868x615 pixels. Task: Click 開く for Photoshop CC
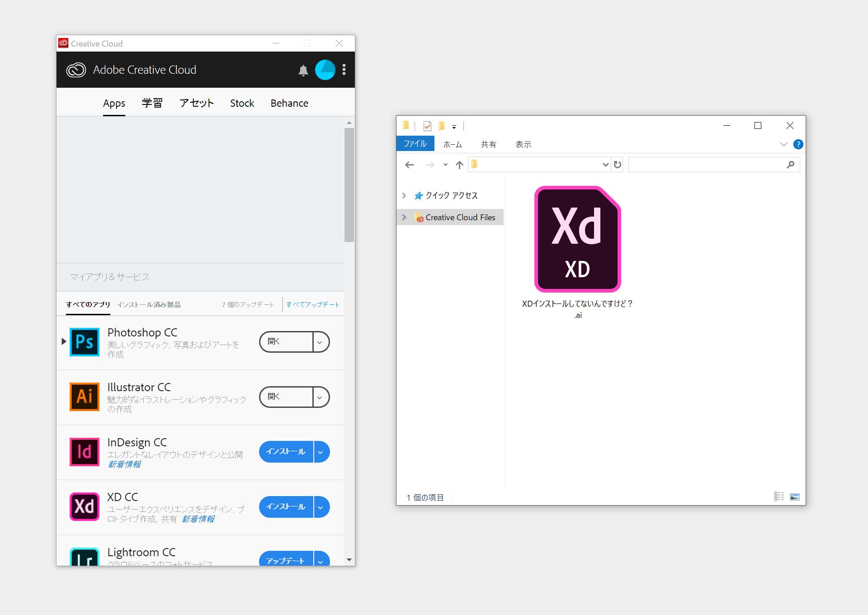[x=286, y=342]
